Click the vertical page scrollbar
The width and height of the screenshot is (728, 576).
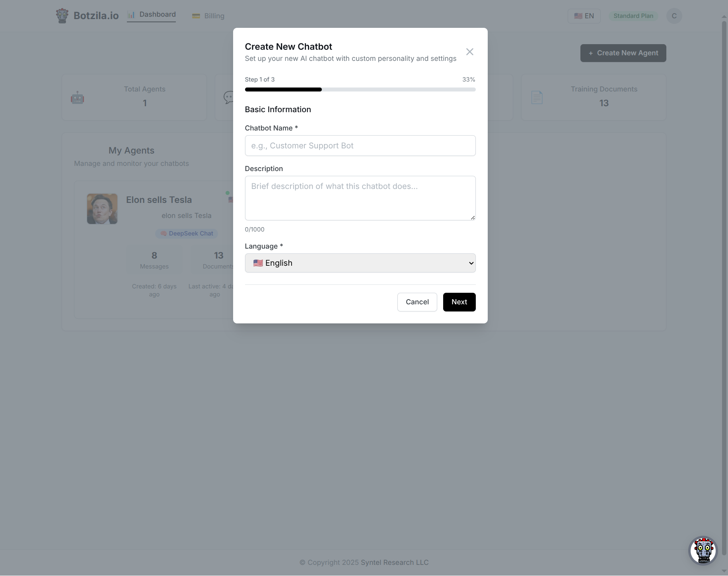(x=724, y=288)
